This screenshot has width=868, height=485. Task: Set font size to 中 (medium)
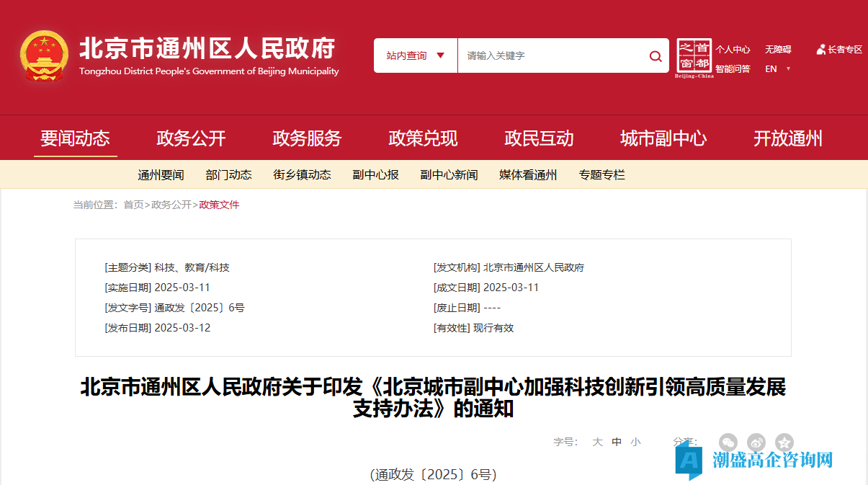pyautogui.click(x=617, y=442)
